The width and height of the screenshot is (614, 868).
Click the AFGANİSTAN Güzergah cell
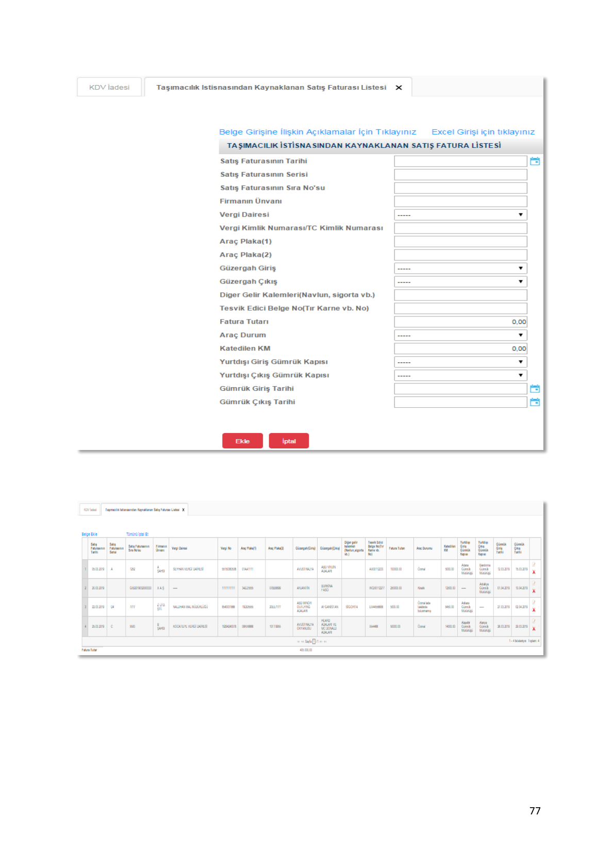[x=330, y=607]
